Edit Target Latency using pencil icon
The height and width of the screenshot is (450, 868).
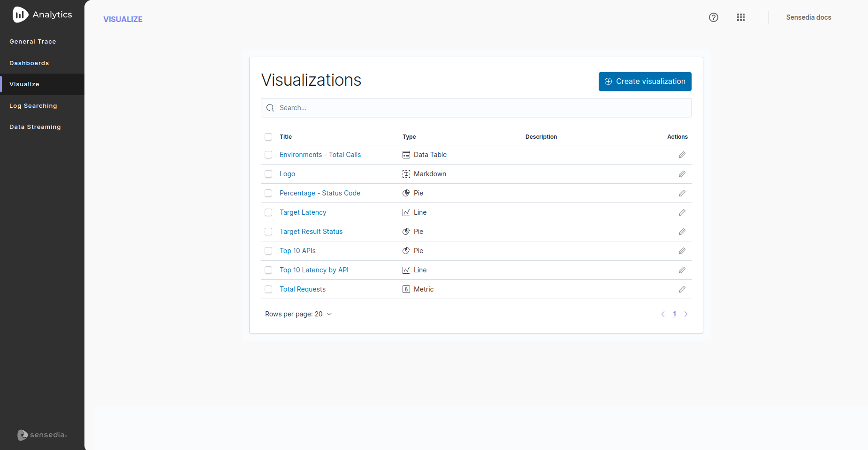click(x=682, y=212)
